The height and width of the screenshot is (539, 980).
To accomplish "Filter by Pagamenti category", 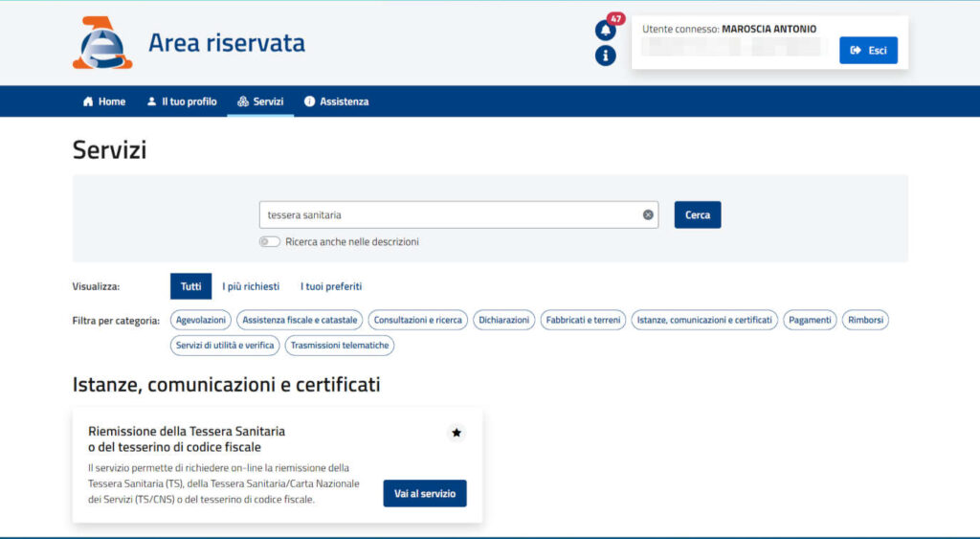I will point(810,320).
